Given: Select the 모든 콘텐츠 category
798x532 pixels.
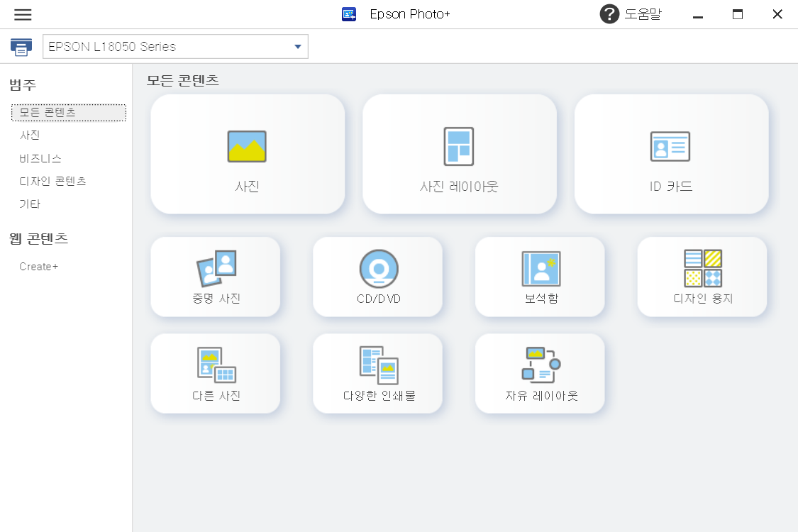Looking at the screenshot, I should coord(69,113).
